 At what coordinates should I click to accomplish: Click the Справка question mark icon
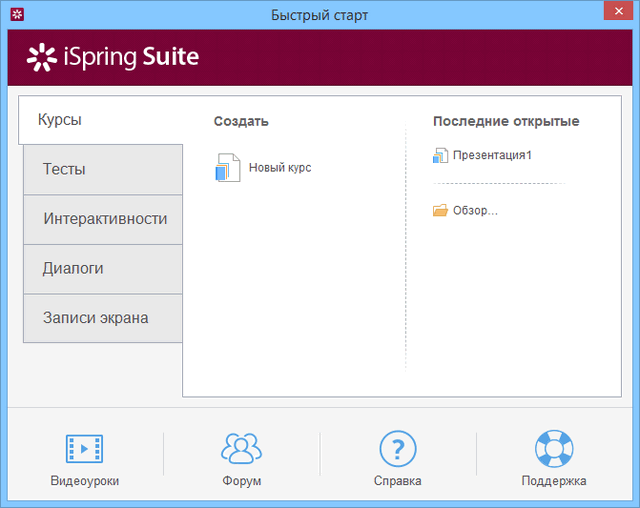pyautogui.click(x=398, y=448)
